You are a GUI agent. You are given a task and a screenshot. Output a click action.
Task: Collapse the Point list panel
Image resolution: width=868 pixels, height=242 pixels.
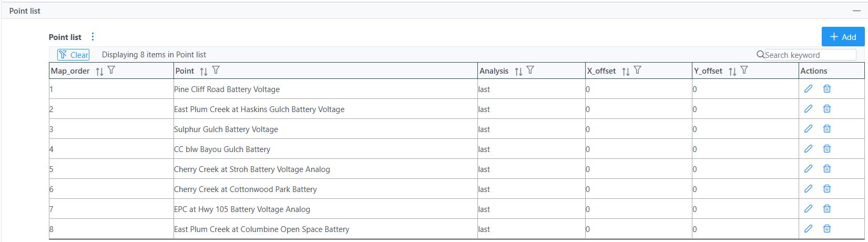[x=856, y=11]
